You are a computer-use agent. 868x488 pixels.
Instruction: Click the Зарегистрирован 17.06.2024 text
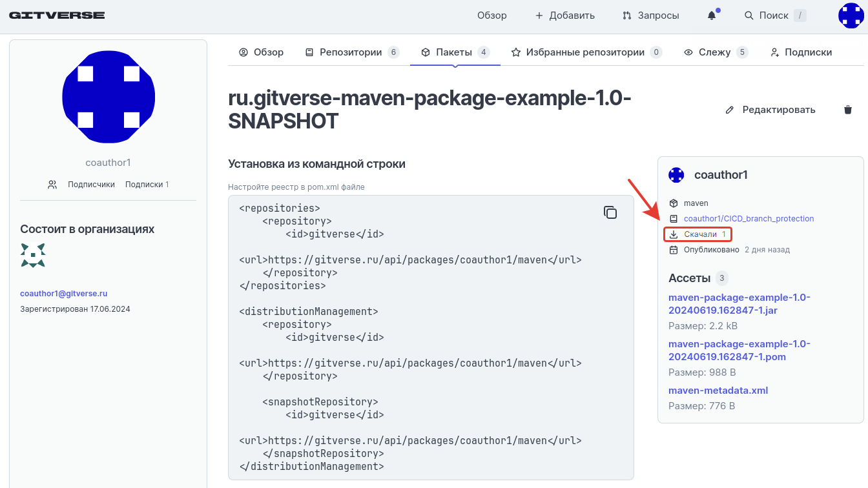pos(75,309)
